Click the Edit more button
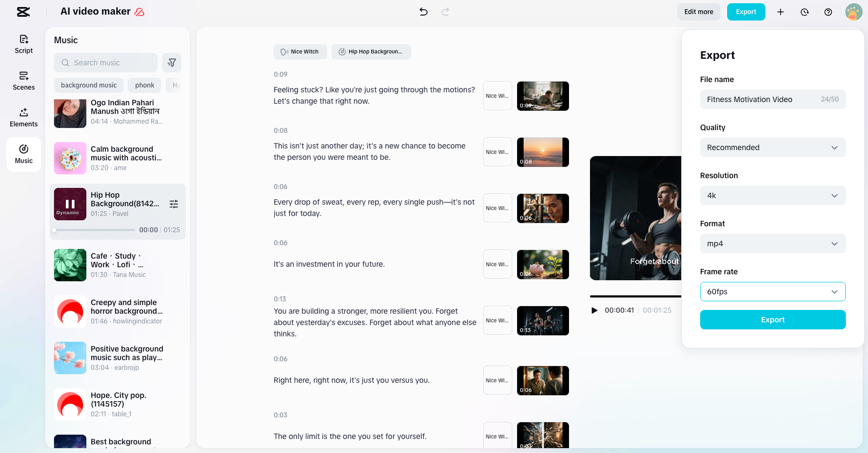Image resolution: width=868 pixels, height=453 pixels. point(699,12)
